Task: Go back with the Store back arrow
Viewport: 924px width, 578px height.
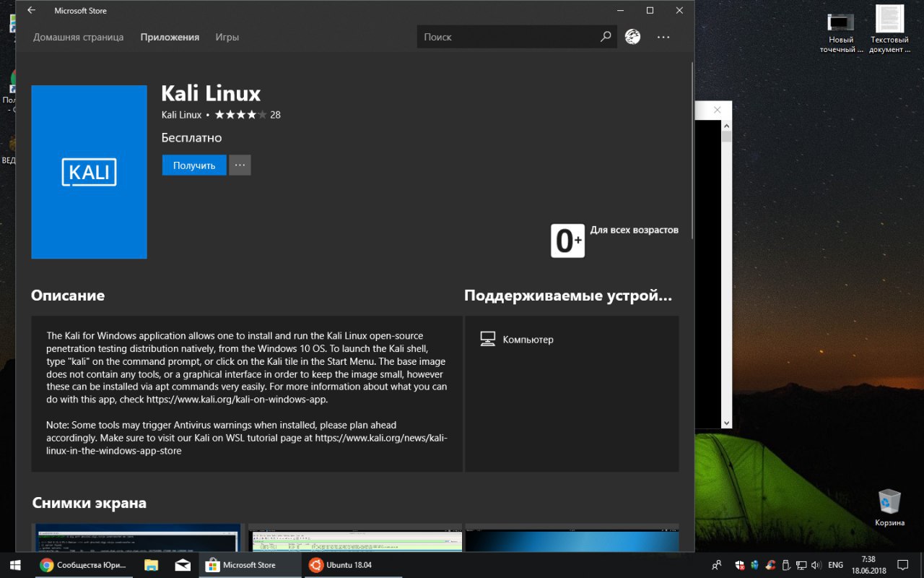Action: (x=31, y=11)
